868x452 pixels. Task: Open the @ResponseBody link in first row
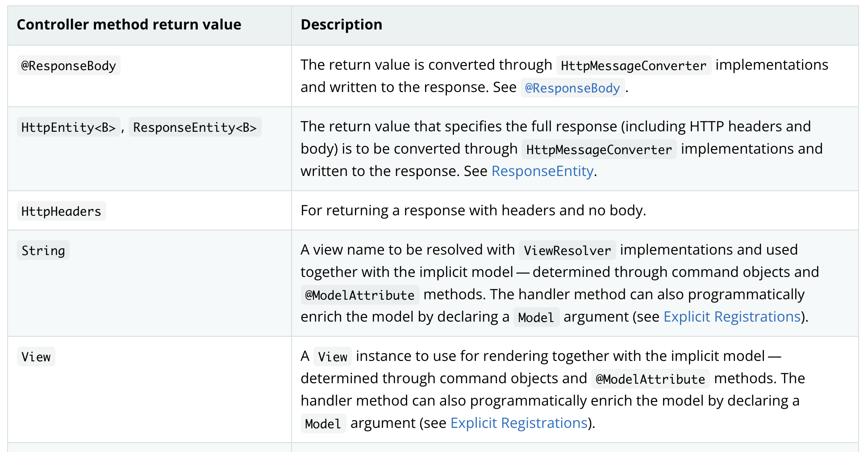click(572, 88)
